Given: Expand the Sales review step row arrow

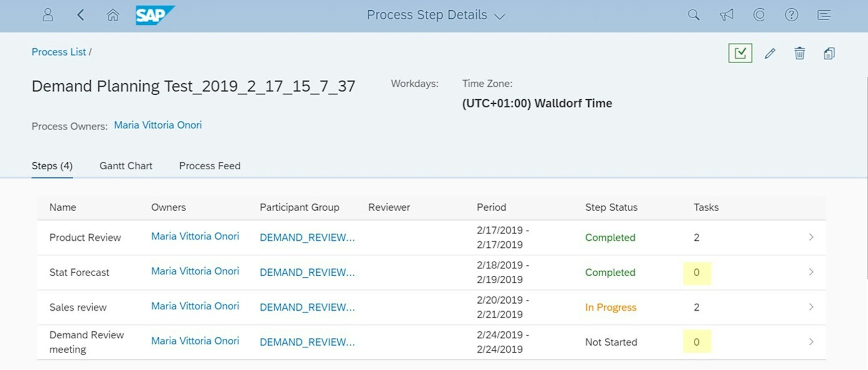Looking at the screenshot, I should (x=811, y=307).
